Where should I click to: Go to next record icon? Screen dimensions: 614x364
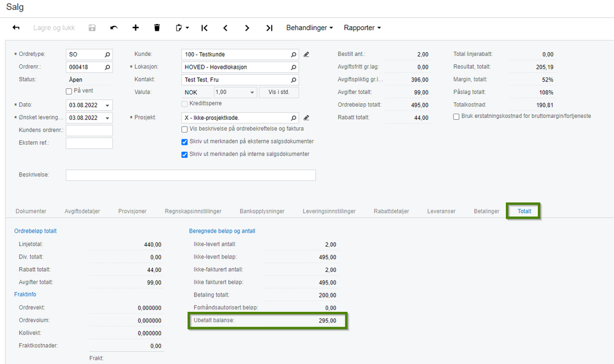247,28
